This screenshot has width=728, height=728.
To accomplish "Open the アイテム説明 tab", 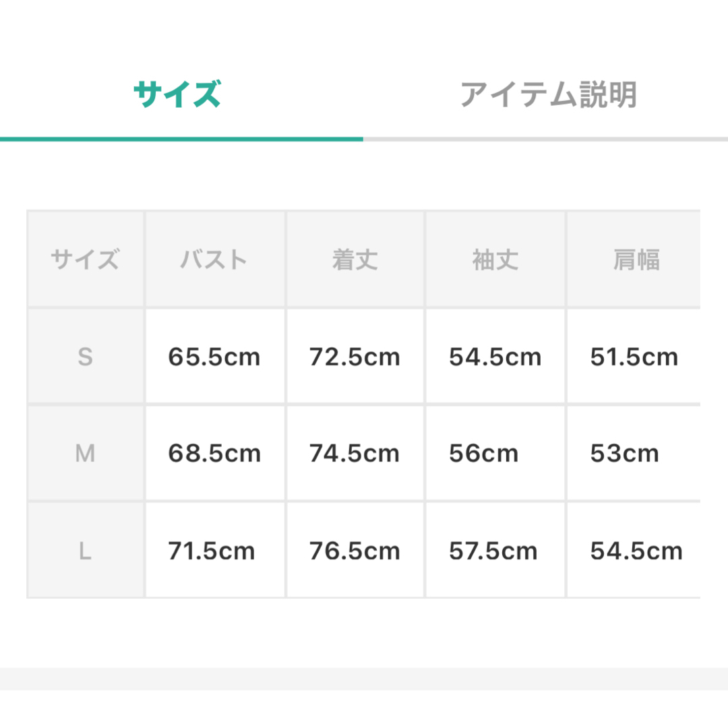I will 548,95.
